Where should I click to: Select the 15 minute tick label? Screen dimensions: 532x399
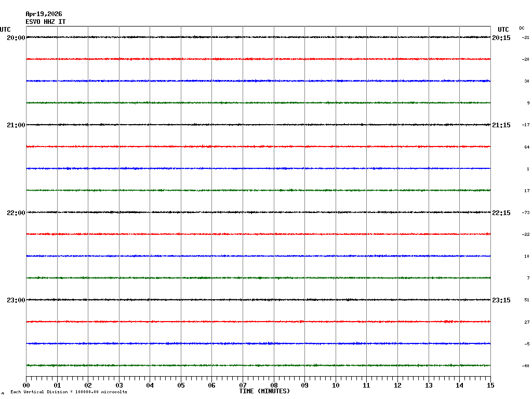tap(490, 385)
